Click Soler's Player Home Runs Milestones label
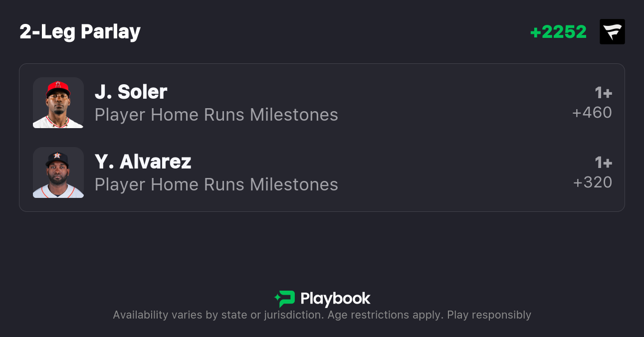The width and height of the screenshot is (644, 337). tap(216, 115)
